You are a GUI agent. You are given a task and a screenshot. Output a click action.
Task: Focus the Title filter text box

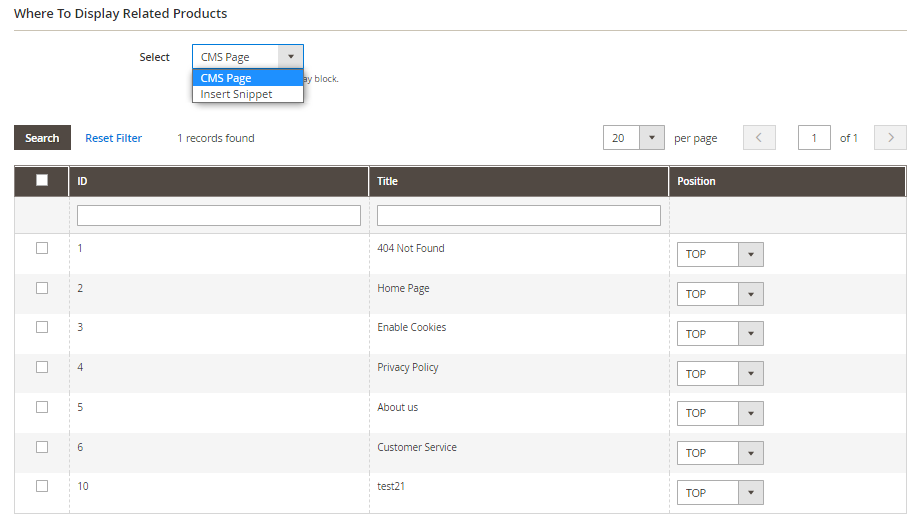pyautogui.click(x=518, y=215)
